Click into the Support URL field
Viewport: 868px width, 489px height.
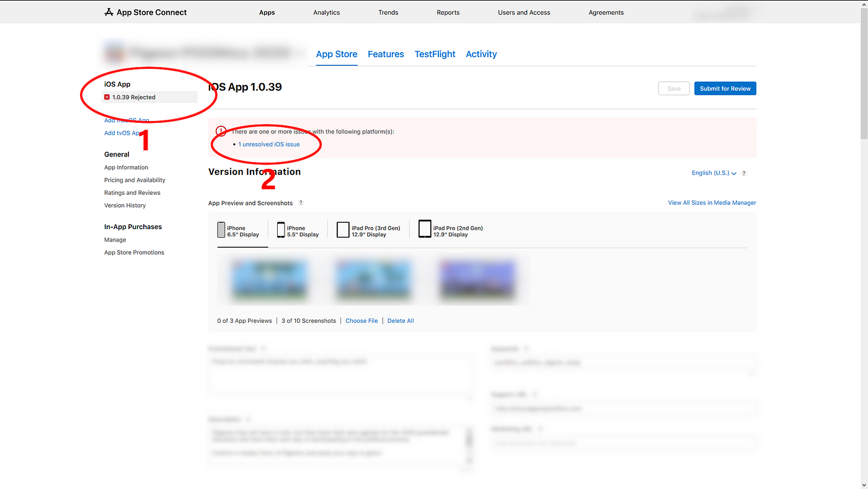click(623, 409)
